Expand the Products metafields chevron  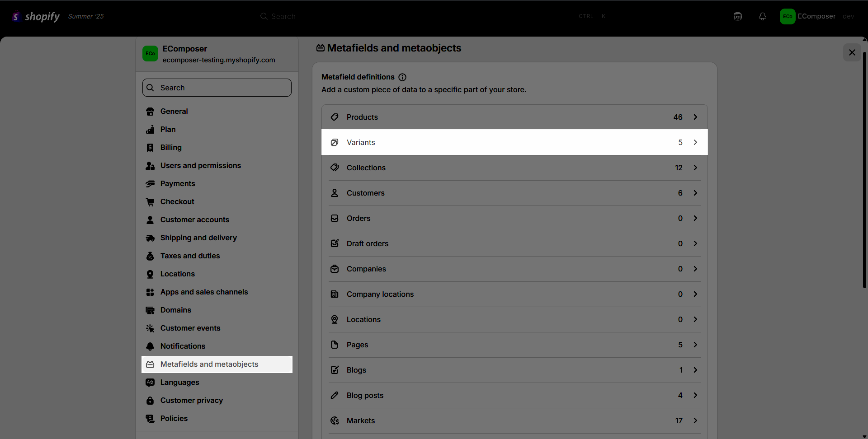695,117
